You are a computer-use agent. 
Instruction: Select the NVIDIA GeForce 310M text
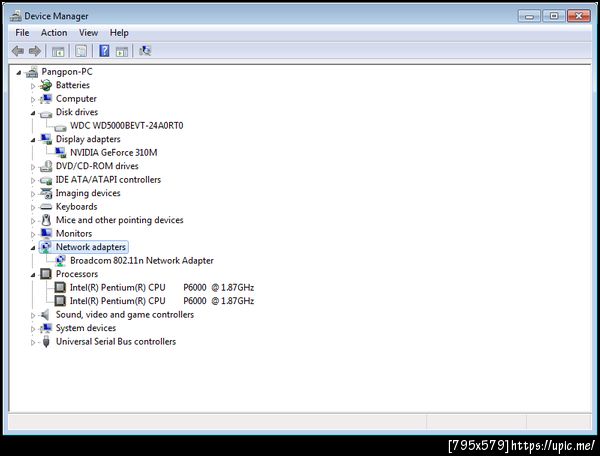pos(114,153)
